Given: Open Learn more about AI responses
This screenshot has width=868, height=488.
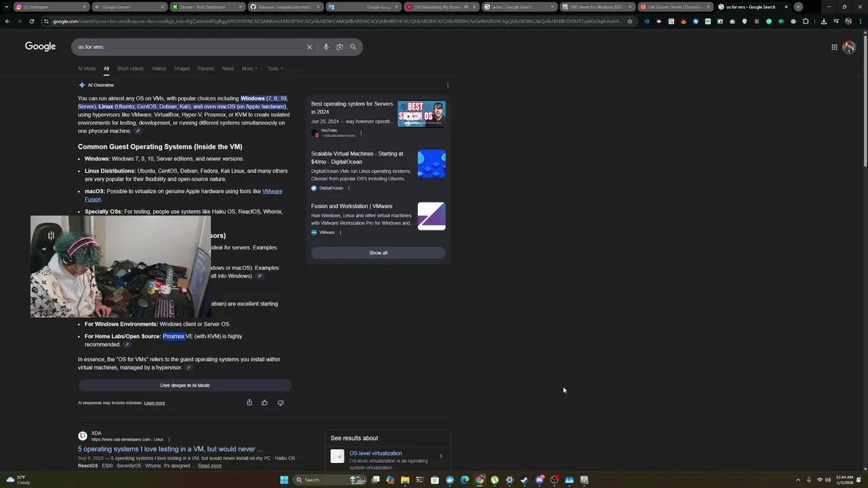Looking at the screenshot, I should coord(154,403).
